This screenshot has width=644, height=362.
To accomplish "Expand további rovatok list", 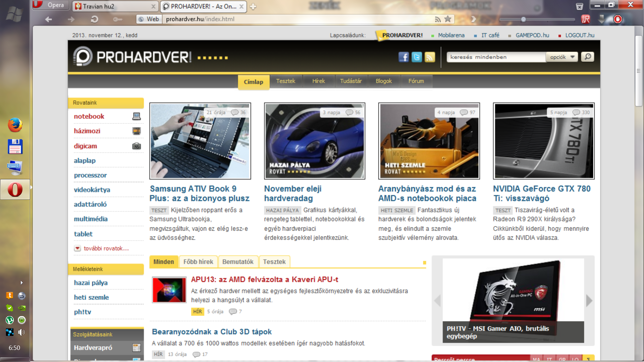I will click(x=101, y=248).
